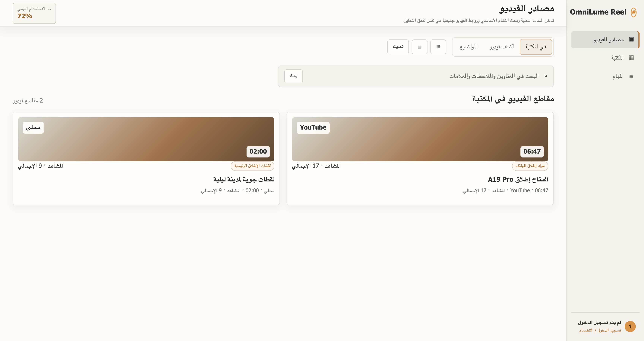This screenshot has width=644, height=341.
Task: Switch to list view layout
Action: click(x=419, y=47)
